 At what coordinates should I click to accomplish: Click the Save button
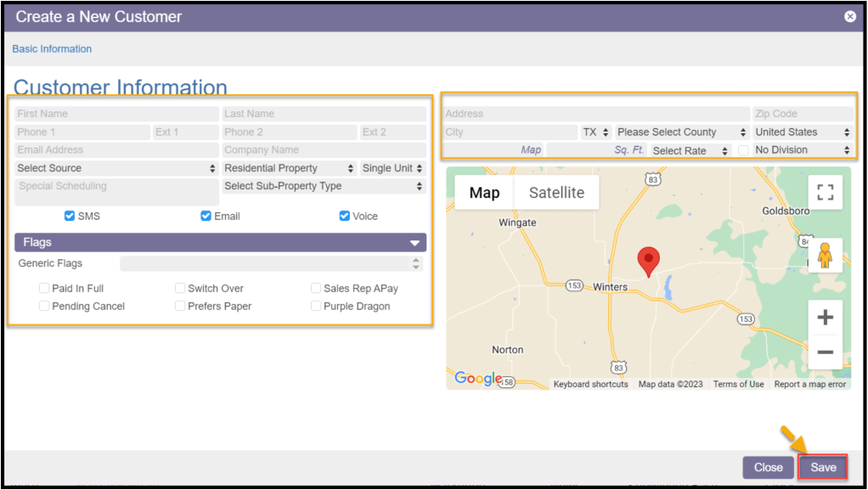click(823, 467)
